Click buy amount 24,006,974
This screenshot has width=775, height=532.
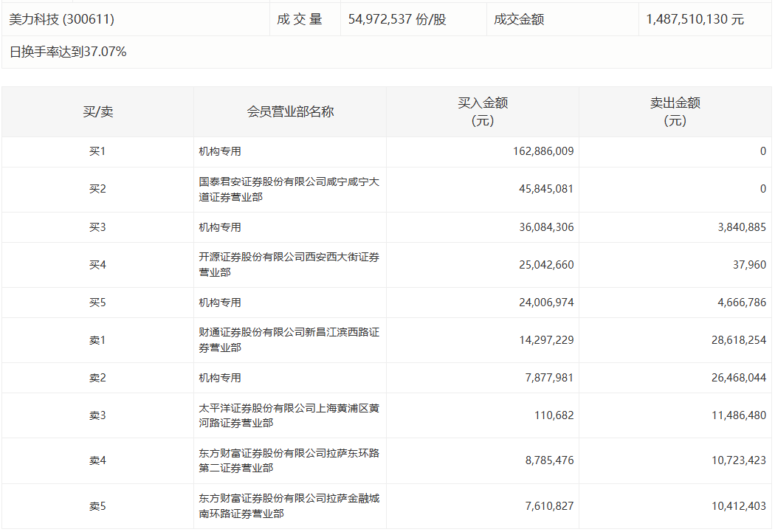click(x=546, y=303)
